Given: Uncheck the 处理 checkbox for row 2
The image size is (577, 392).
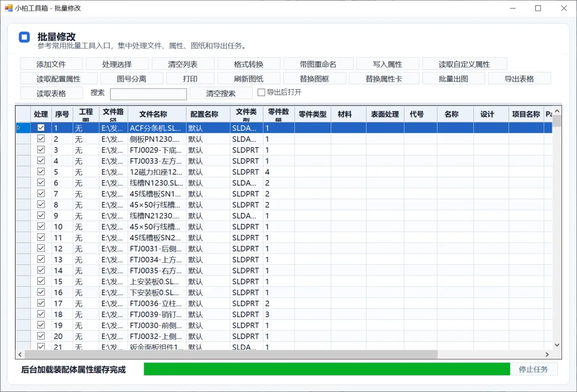Looking at the screenshot, I should [41, 139].
